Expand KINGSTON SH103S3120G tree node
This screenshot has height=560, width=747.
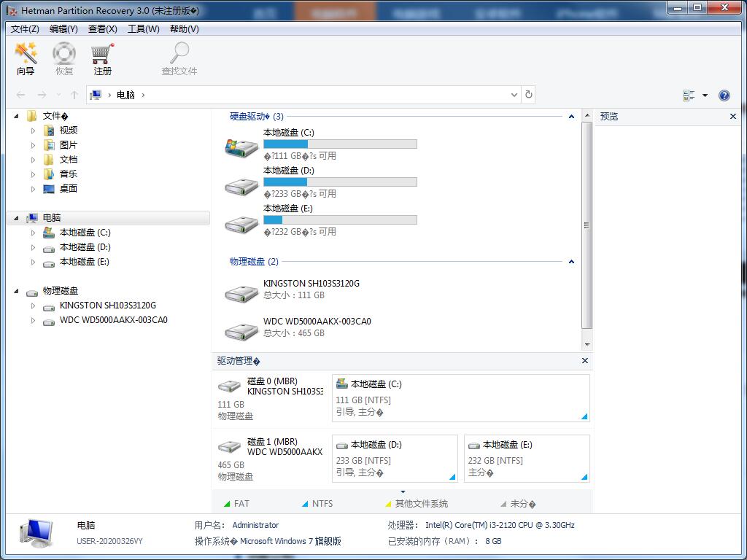click(x=33, y=306)
